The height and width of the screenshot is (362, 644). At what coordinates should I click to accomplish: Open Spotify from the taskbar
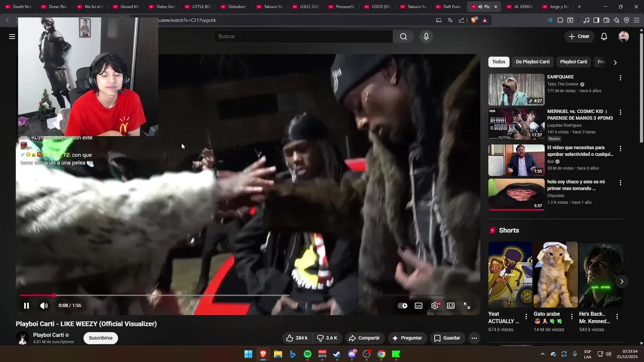[x=307, y=354]
